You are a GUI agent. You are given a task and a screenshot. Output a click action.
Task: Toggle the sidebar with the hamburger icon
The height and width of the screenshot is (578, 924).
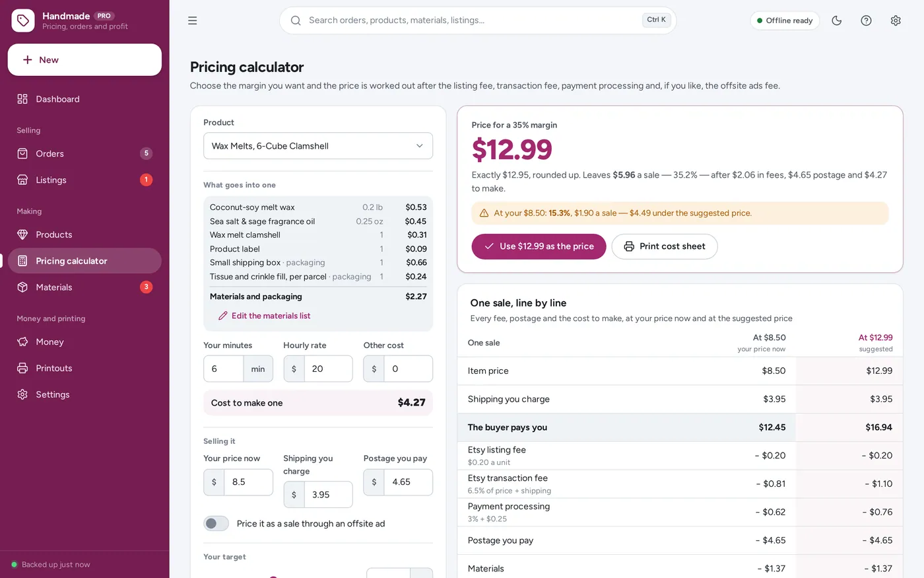point(193,20)
